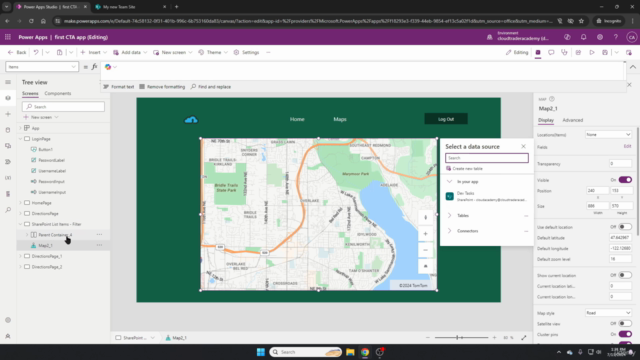640x360 pixels.
Task: Click the help question mark in header
Action: tap(616, 37)
